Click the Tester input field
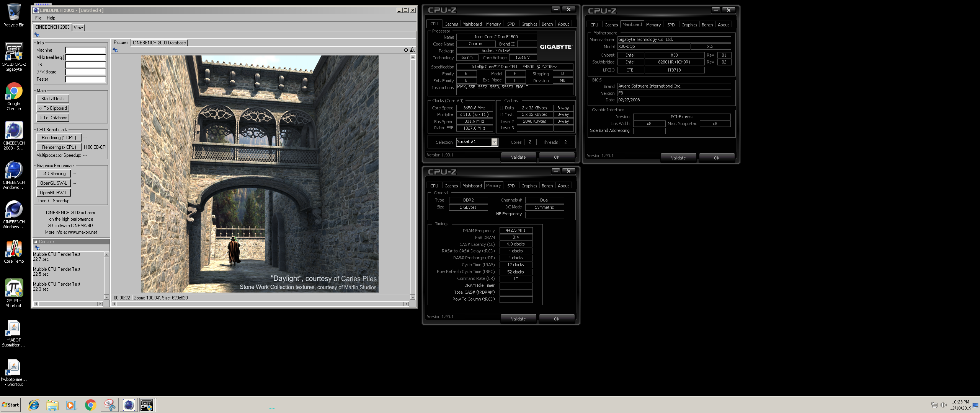This screenshot has width=980, height=413. pyautogui.click(x=86, y=79)
